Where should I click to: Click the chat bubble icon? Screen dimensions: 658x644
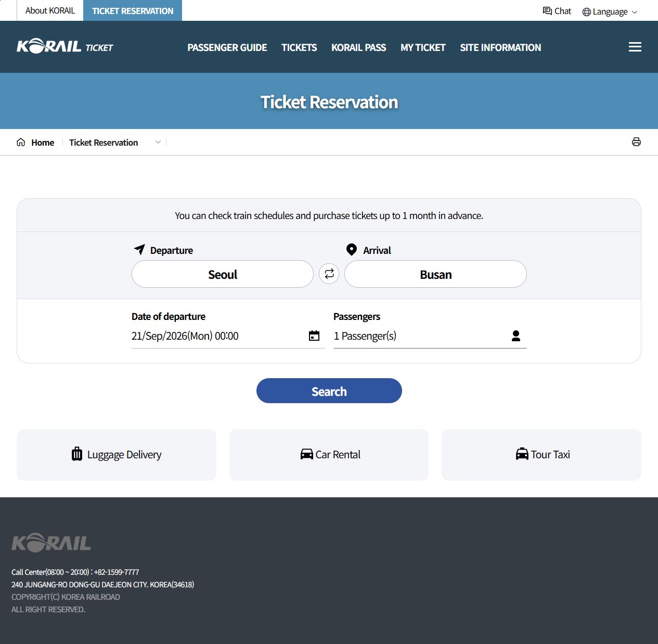click(547, 11)
